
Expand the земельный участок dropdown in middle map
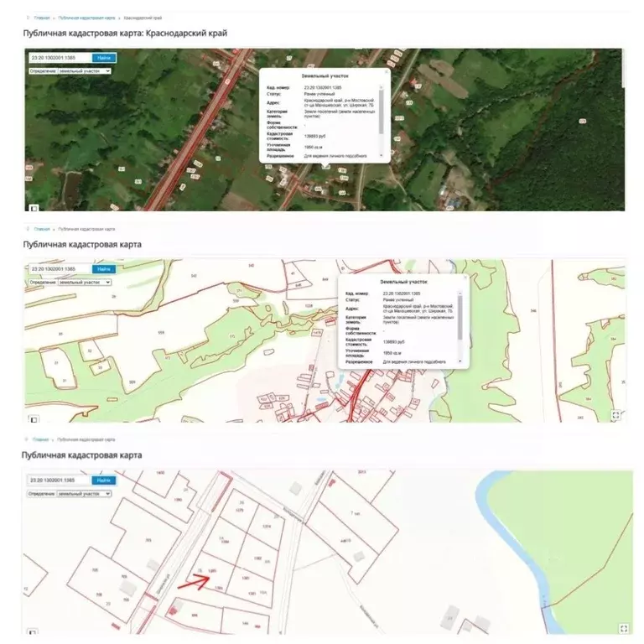(83, 283)
